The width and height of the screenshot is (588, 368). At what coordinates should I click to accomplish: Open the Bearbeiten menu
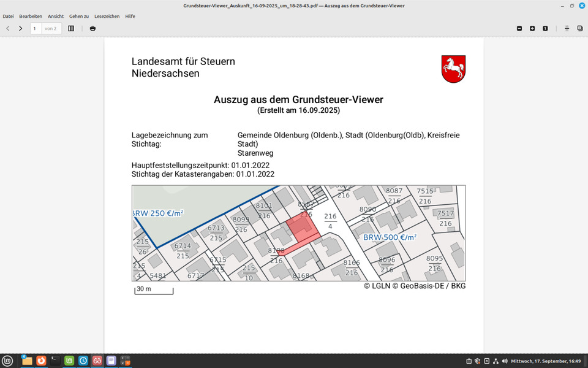[x=31, y=16]
